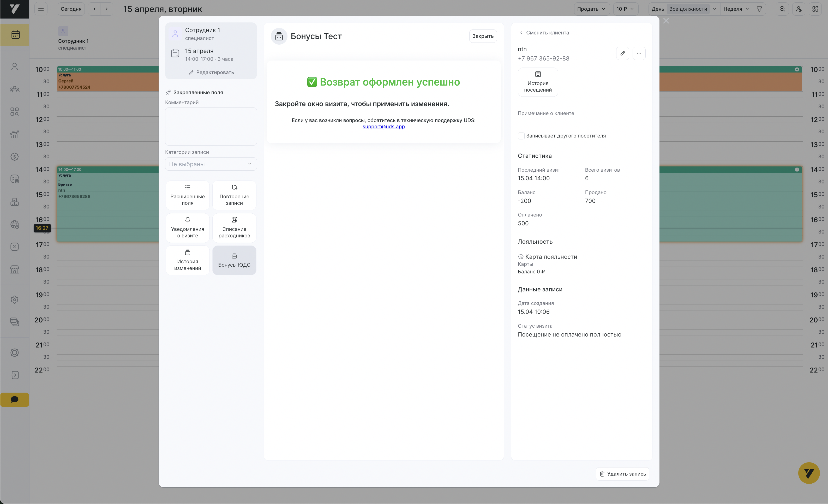Open the Продать dropdown
Image resolution: width=828 pixels, height=504 pixels.
point(591,9)
